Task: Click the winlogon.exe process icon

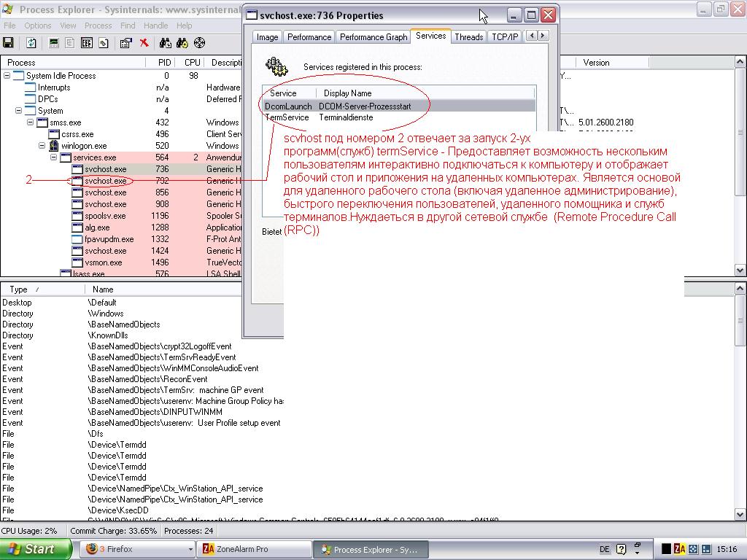Action: click(x=54, y=146)
